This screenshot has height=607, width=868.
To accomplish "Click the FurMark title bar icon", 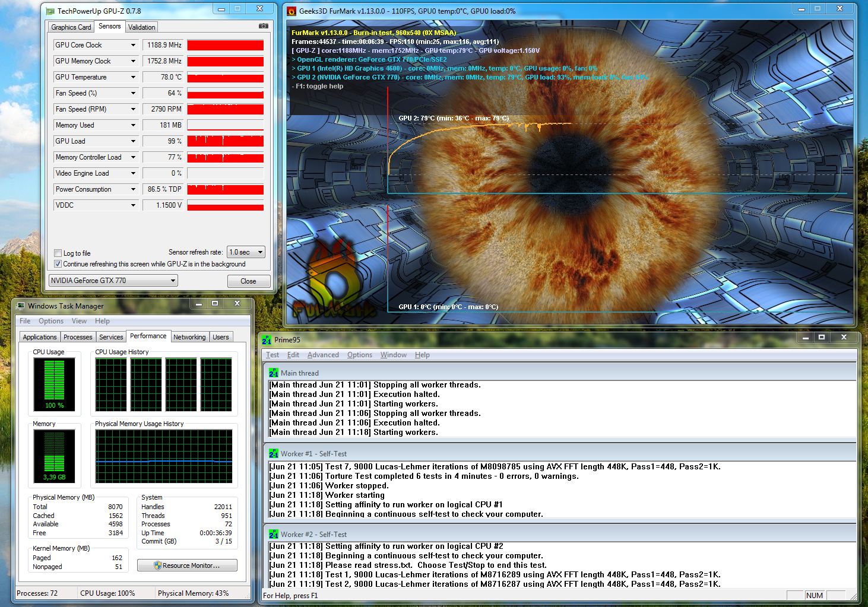I will coord(292,11).
